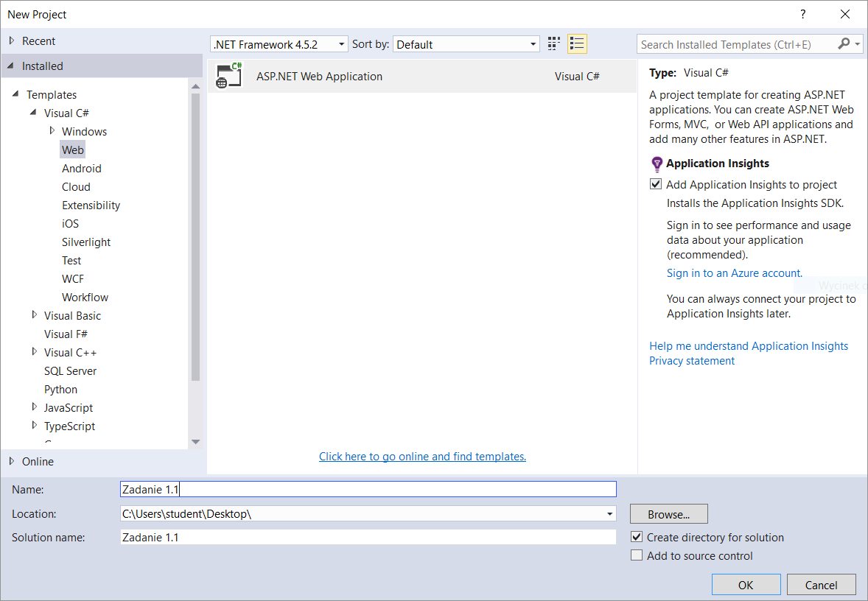
Task: Close the New Project dialog
Action: click(x=844, y=15)
